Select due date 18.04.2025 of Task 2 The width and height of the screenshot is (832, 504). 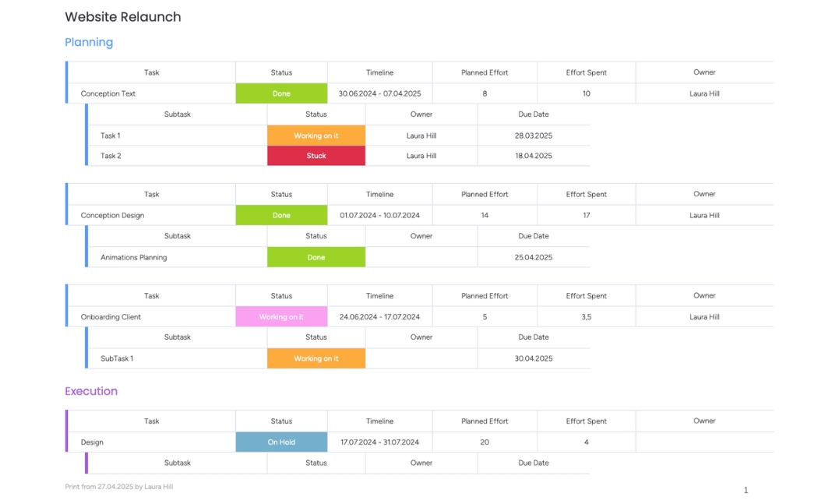coord(534,156)
